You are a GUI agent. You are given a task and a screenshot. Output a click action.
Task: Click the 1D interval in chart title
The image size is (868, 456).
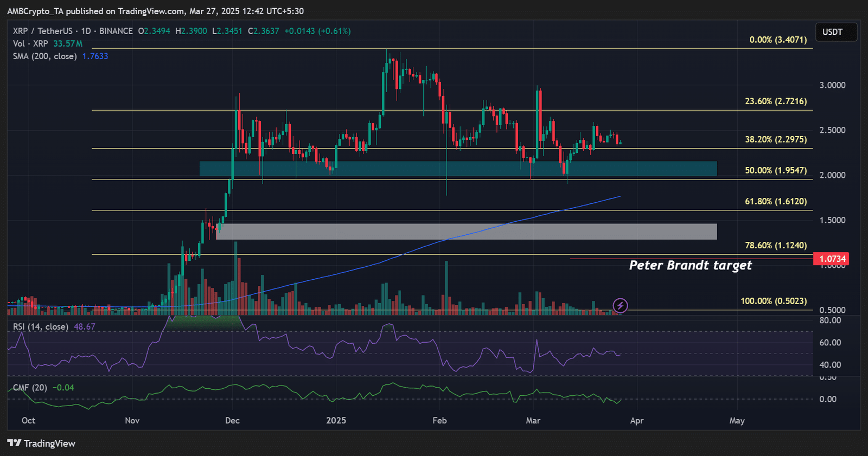86,31
